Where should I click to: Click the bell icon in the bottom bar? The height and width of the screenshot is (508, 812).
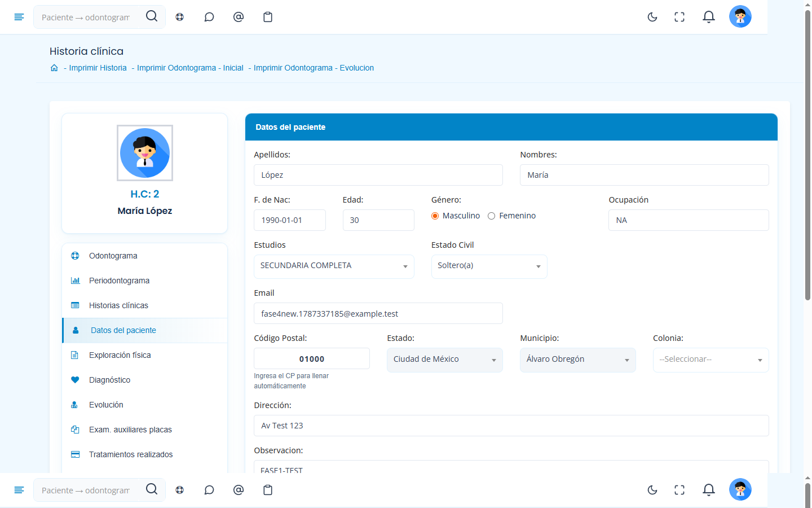709,490
